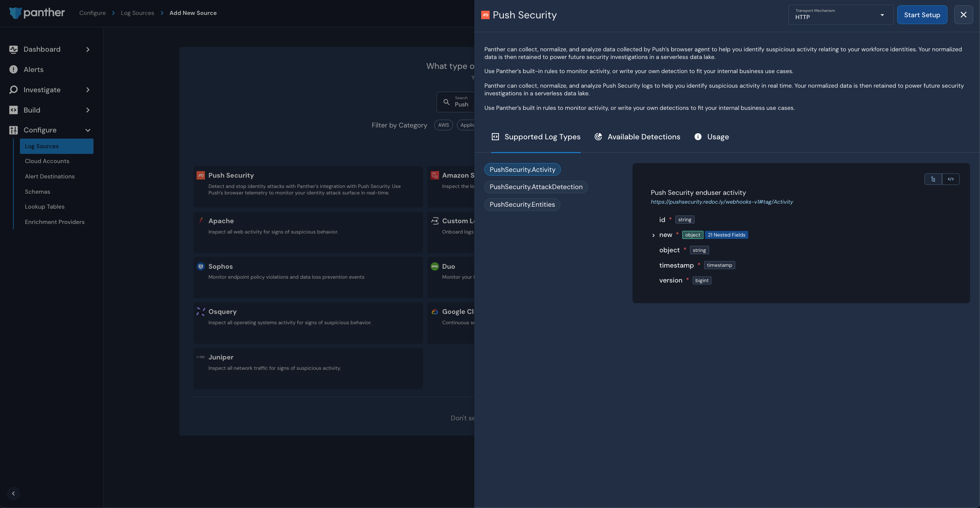Filter by the AWS category chip

coord(444,125)
